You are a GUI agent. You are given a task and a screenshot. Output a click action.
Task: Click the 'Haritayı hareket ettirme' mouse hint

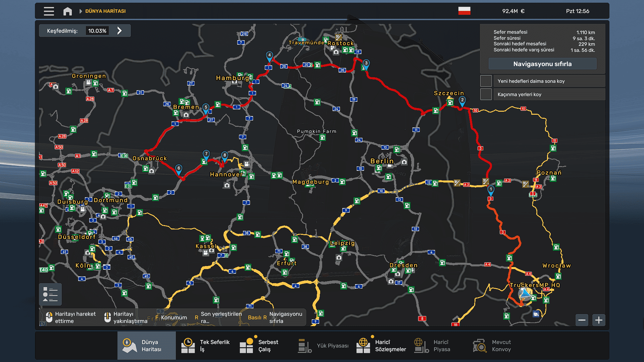pos(71,317)
